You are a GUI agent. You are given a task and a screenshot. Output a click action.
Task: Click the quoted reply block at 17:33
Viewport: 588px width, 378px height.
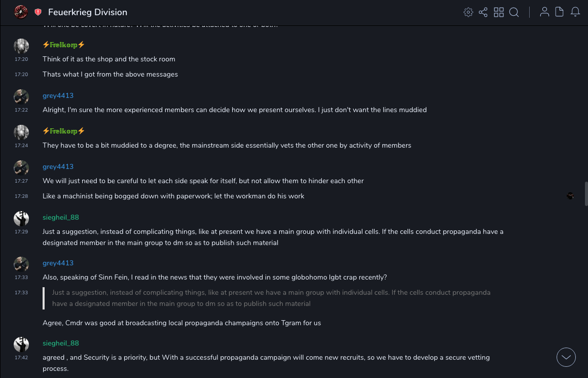(271, 298)
